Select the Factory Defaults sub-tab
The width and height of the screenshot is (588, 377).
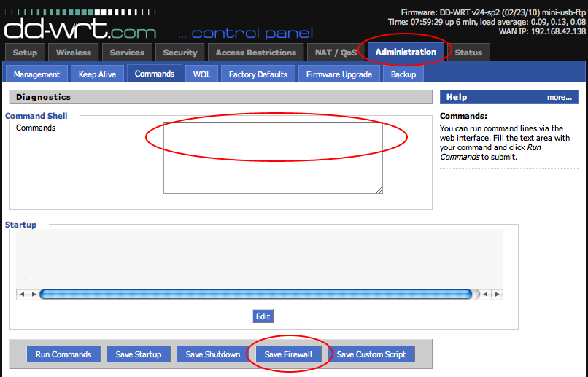pos(258,74)
